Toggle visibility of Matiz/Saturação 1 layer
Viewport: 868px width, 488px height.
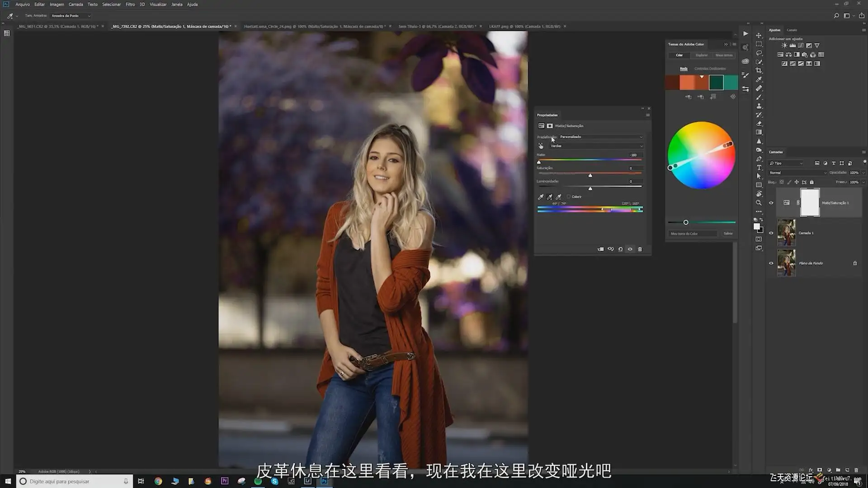(x=771, y=203)
